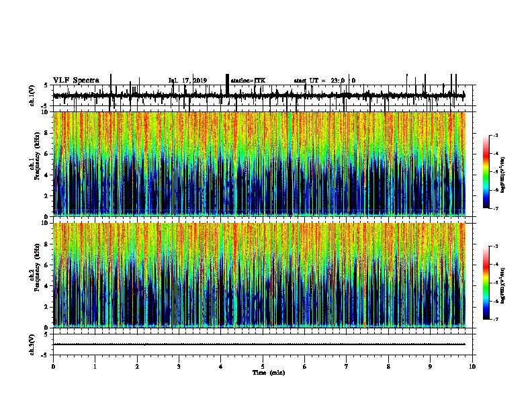Click the "station=ITK" header label

click(x=248, y=81)
